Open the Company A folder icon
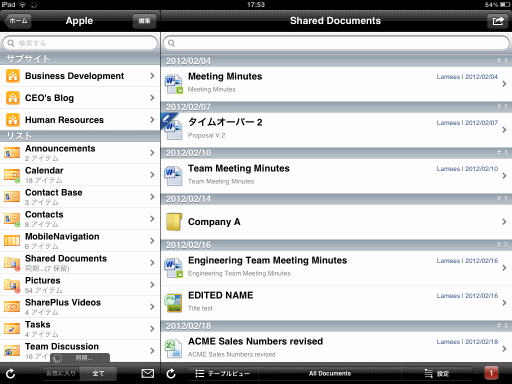 click(x=174, y=222)
